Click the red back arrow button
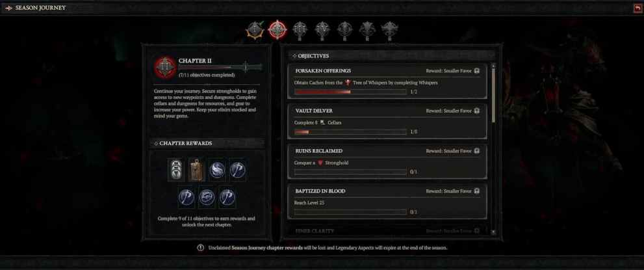This screenshot has width=644, height=270. click(x=637, y=8)
